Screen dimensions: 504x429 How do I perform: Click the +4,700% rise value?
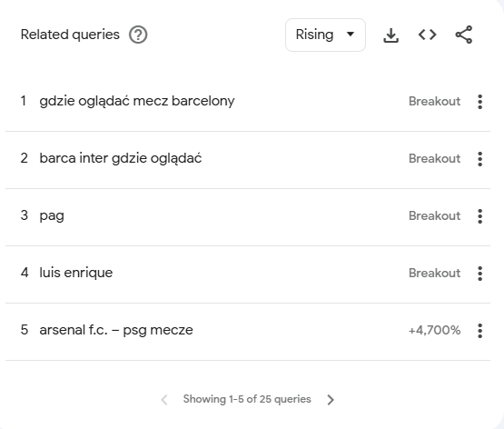(x=435, y=331)
